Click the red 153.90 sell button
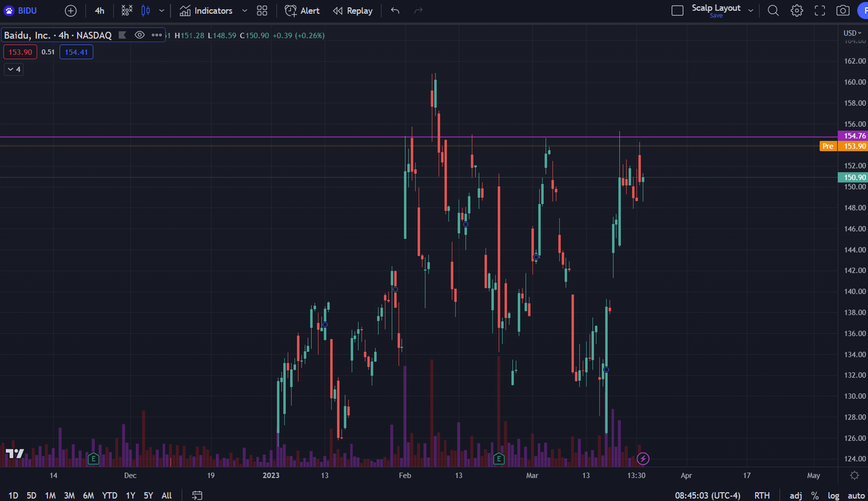This screenshot has height=501, width=868. point(20,52)
